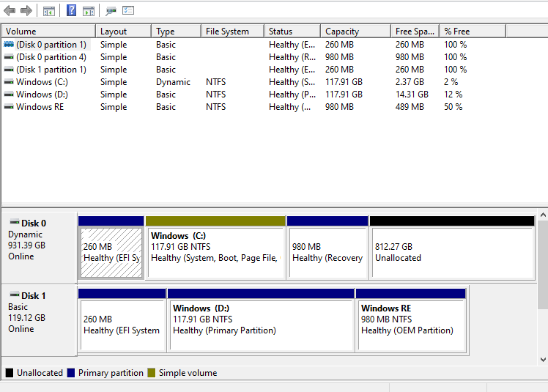This screenshot has width=548, height=392.
Task: Click scroll up arrow in disk pane
Action: pos(543,215)
